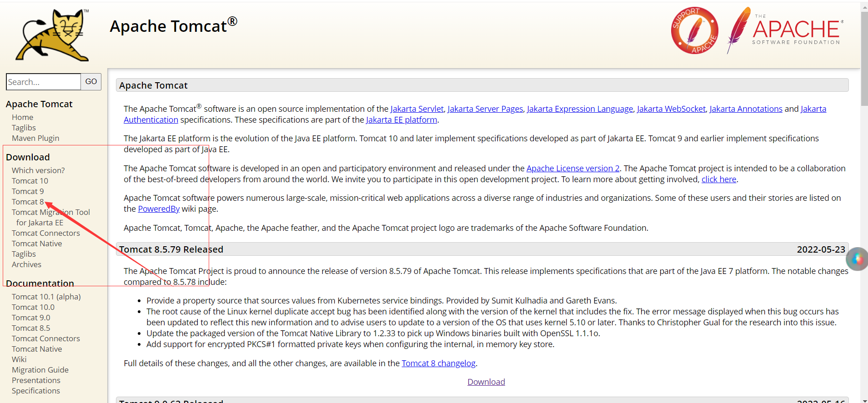The width and height of the screenshot is (868, 403).
Task: Click the Download link below the changelog
Action: 486,382
